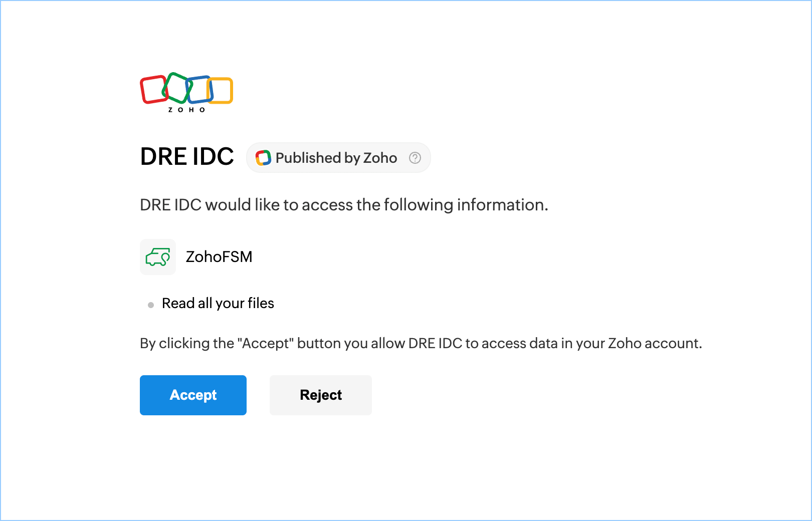
Task: Click the blue square in Zoho logo
Action: click(x=199, y=90)
